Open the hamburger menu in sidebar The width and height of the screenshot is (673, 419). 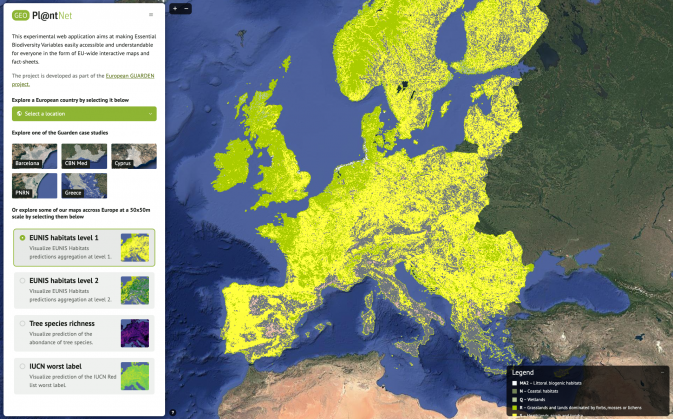pyautogui.click(x=151, y=14)
